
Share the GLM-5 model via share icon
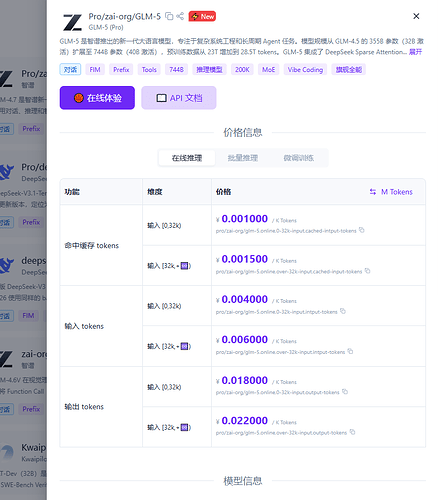(x=180, y=16)
